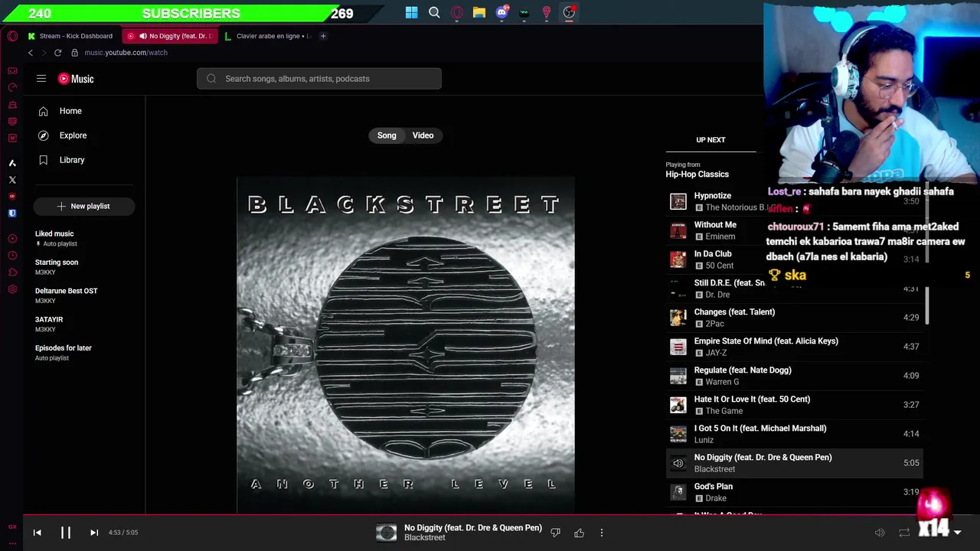Seek on the red song progress bar
This screenshot has height=551, width=980.
point(490,516)
